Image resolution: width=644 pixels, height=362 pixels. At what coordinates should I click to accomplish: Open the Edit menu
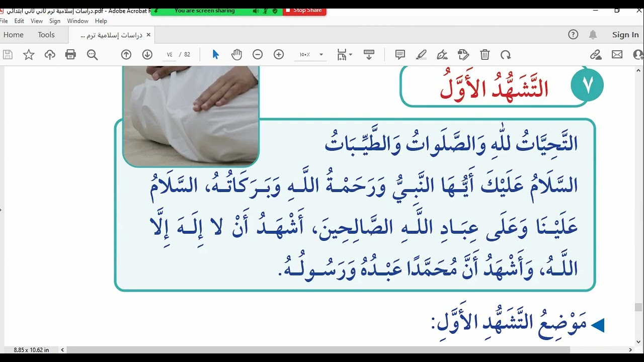coord(19,21)
